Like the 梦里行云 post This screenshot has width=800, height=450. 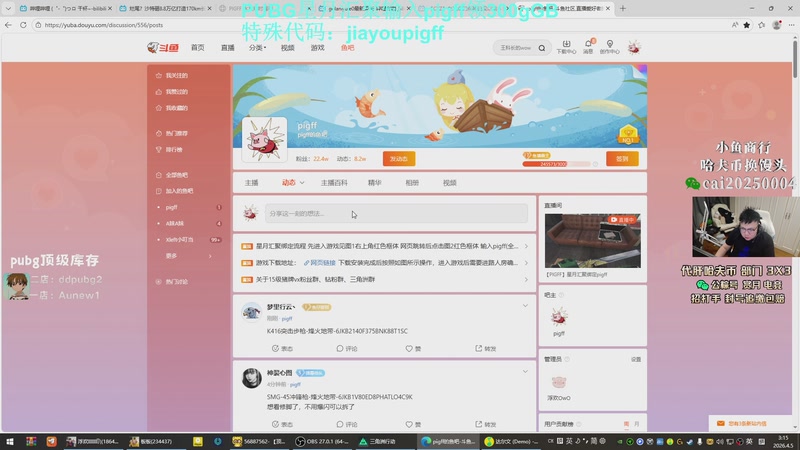(413, 348)
